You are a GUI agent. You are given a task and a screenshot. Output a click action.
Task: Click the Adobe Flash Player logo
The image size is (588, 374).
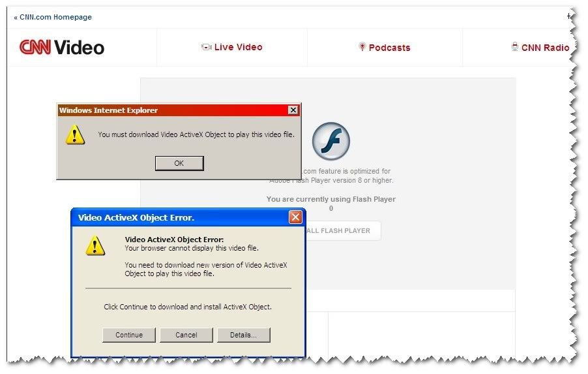tap(331, 141)
